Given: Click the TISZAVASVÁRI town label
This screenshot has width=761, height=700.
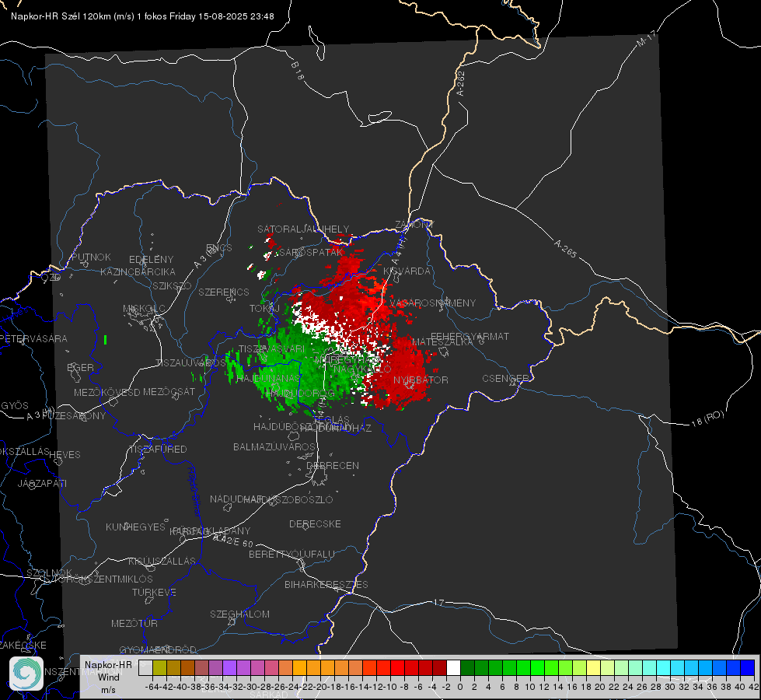Looking at the screenshot, I should coord(272,348).
